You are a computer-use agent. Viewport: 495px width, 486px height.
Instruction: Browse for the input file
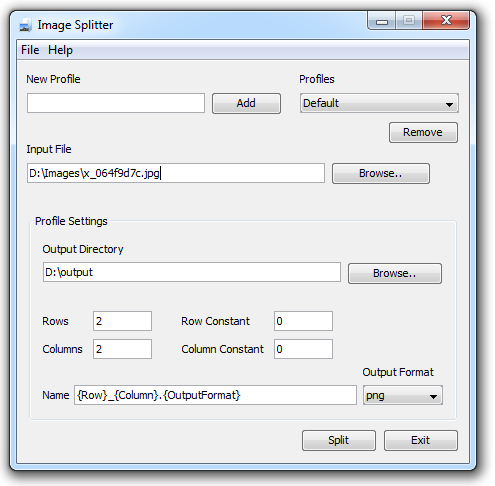381,173
